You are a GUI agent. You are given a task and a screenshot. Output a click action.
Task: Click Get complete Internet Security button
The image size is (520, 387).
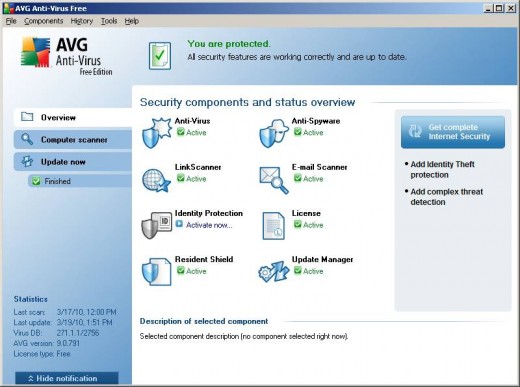[453, 132]
